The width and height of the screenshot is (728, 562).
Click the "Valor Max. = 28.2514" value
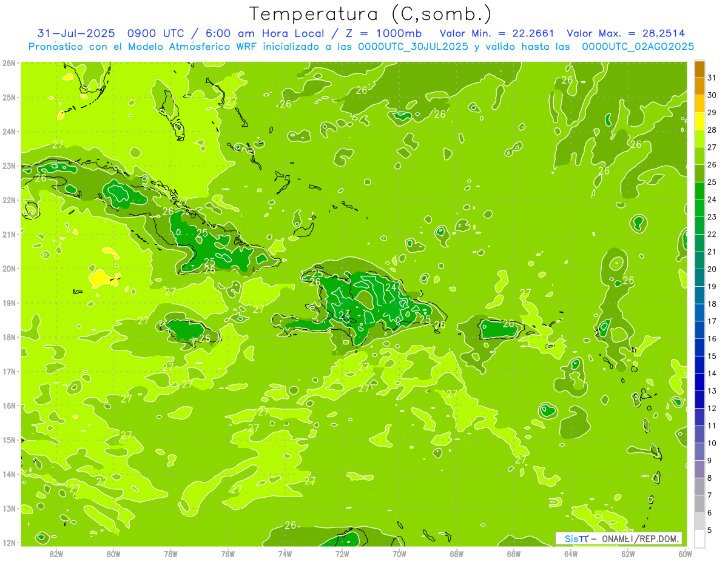pos(626,33)
